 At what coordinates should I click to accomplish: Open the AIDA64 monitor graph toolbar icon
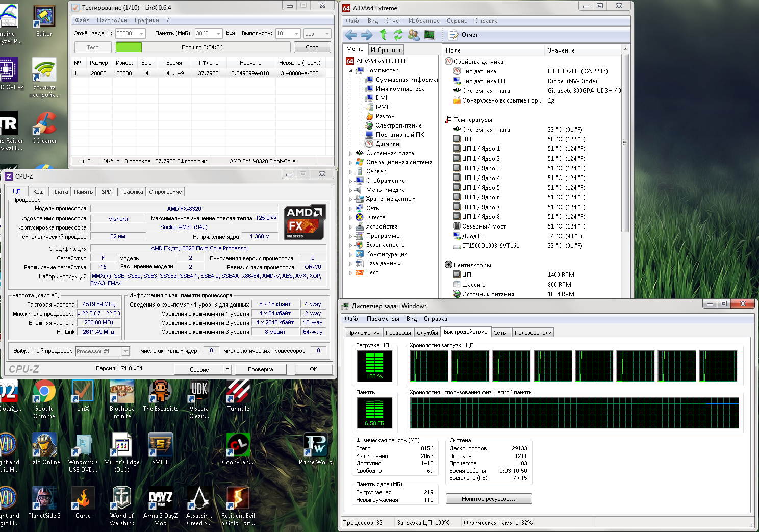click(x=429, y=35)
